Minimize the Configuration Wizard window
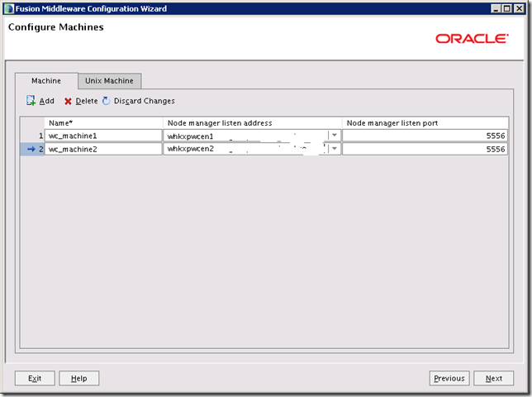This screenshot has height=397, width=532. point(496,8)
